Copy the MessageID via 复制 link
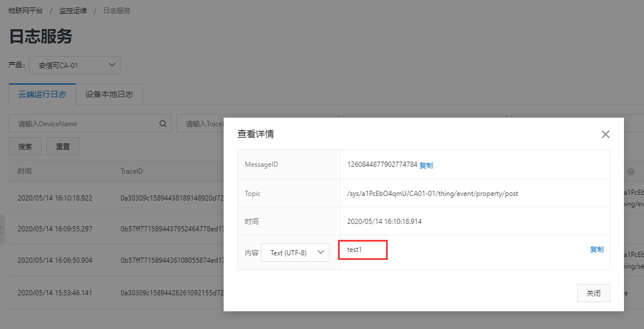This screenshot has width=644, height=329. point(426,165)
